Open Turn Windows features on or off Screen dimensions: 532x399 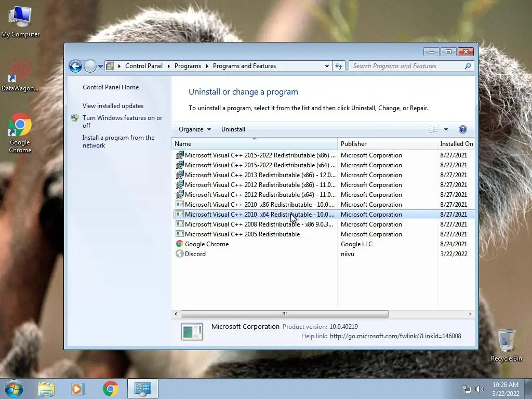[x=123, y=122]
